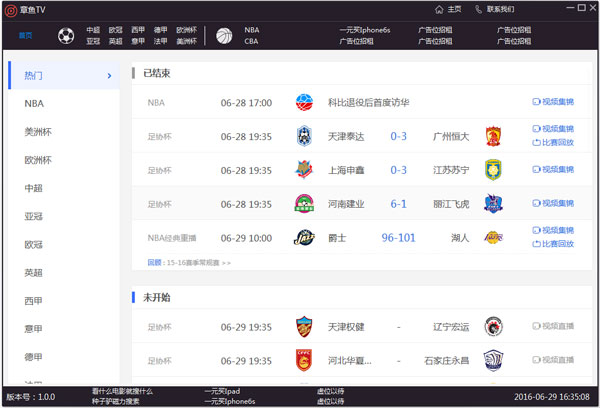Click the 6-1 score of 河南建业 match
The width and height of the screenshot is (600, 408).
[398, 204]
